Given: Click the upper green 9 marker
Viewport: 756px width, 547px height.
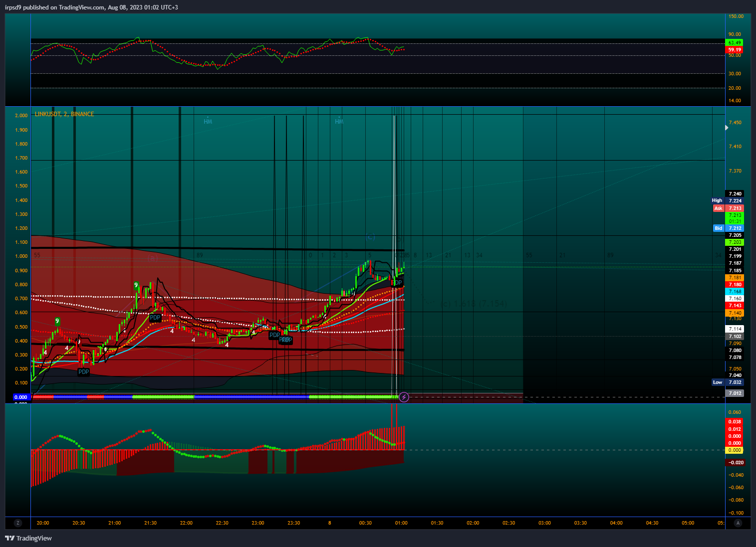Looking at the screenshot, I should [x=136, y=285].
